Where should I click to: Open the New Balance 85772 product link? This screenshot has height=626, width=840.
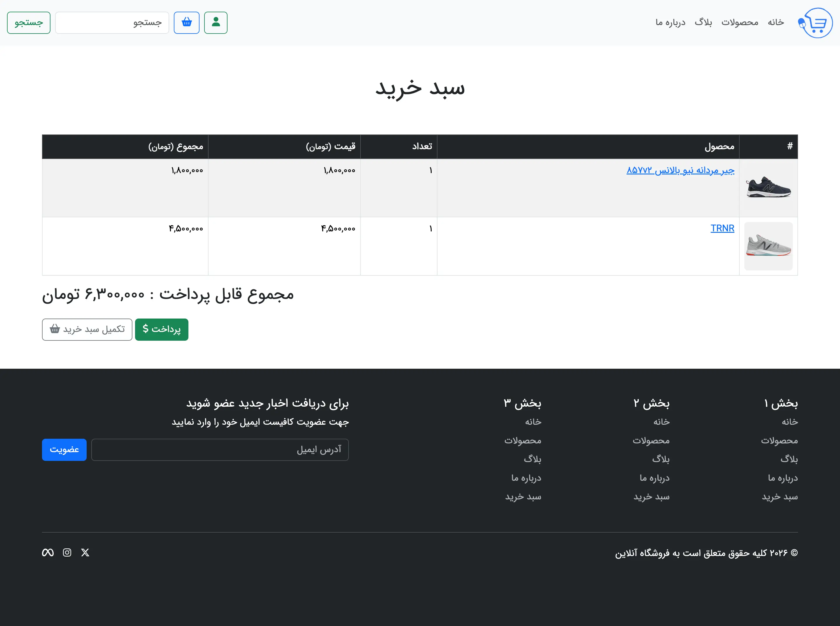680,170
